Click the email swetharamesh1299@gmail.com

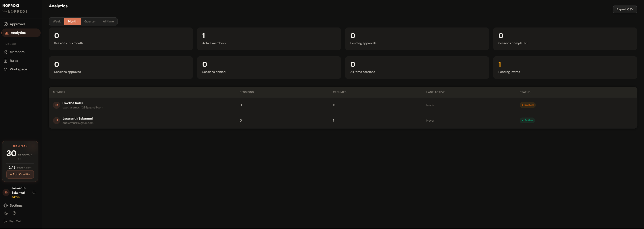(x=83, y=108)
